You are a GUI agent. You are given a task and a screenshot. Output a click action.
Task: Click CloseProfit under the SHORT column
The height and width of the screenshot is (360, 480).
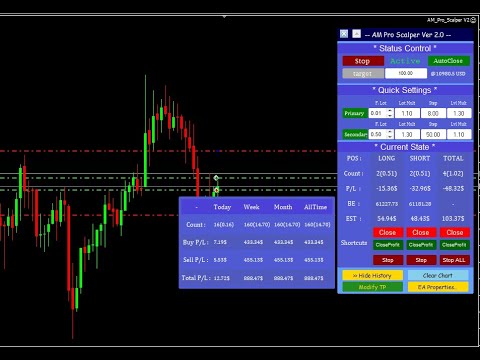421,245
